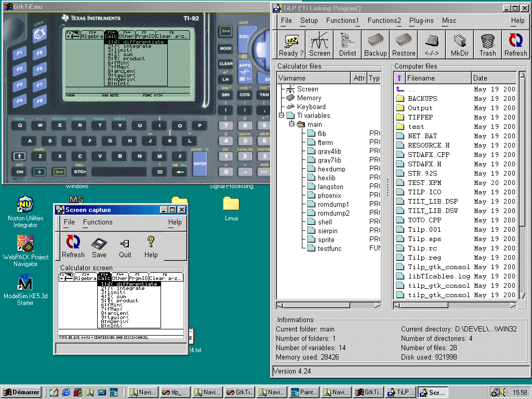Screen dimensions: 532x399
Task: Click the Help question mark icon in Screen capture
Action: pyautogui.click(x=151, y=247)
